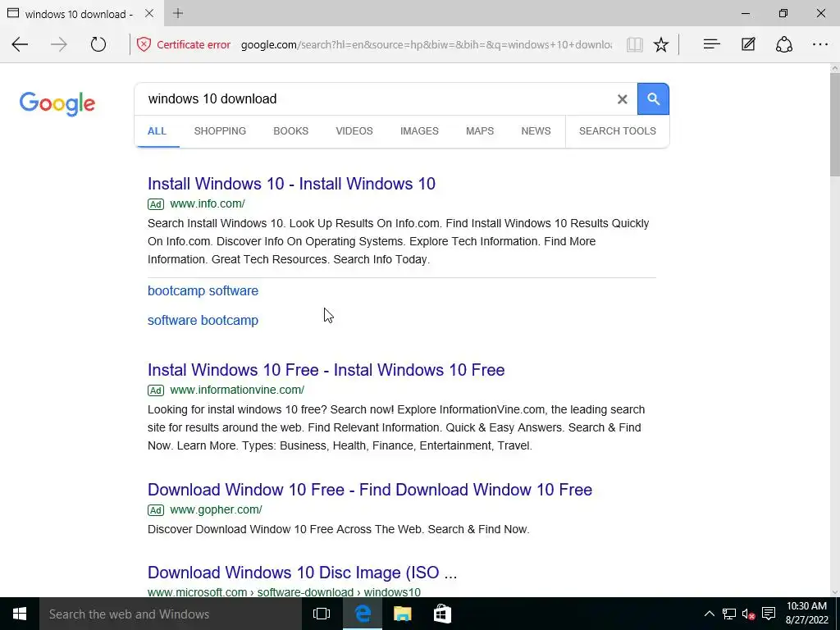Switch to the VIDEOS tab
840x630 pixels.
point(354,131)
